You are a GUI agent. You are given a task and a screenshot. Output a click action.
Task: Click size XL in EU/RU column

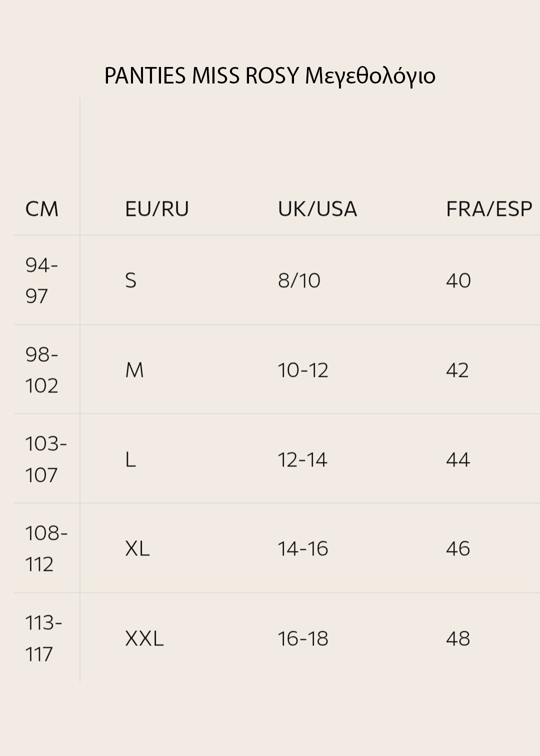[x=137, y=549]
